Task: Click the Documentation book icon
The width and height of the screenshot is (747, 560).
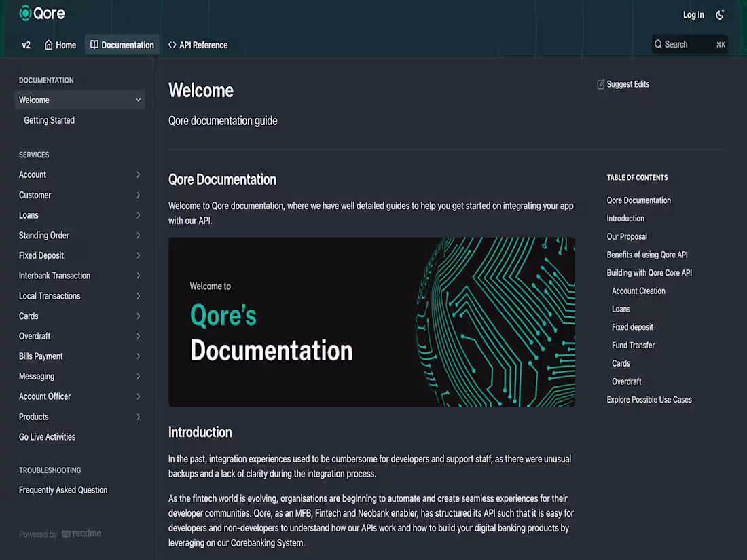Action: tap(95, 45)
